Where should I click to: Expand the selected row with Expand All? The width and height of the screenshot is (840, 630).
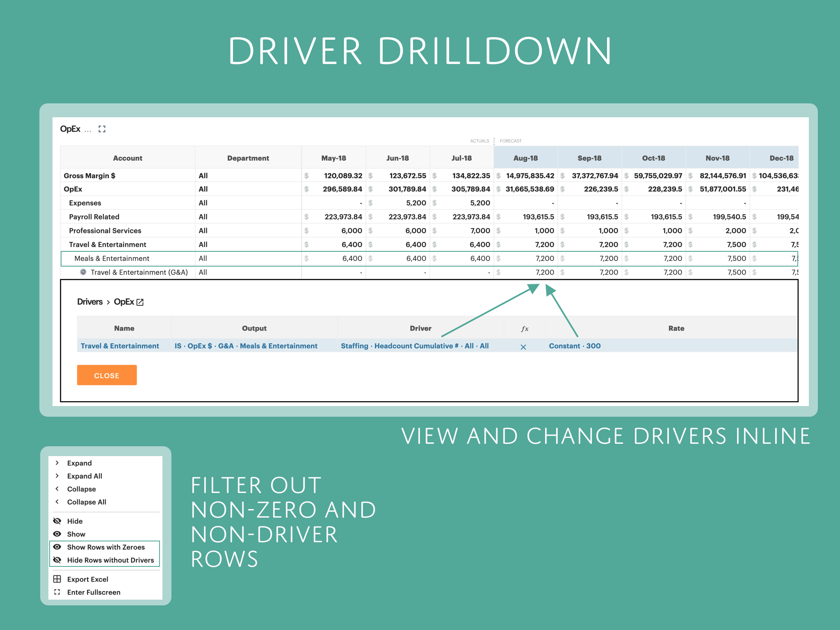coord(84,476)
